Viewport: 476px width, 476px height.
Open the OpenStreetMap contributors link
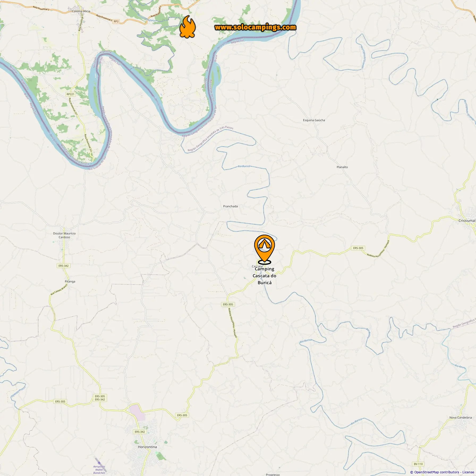point(436,472)
